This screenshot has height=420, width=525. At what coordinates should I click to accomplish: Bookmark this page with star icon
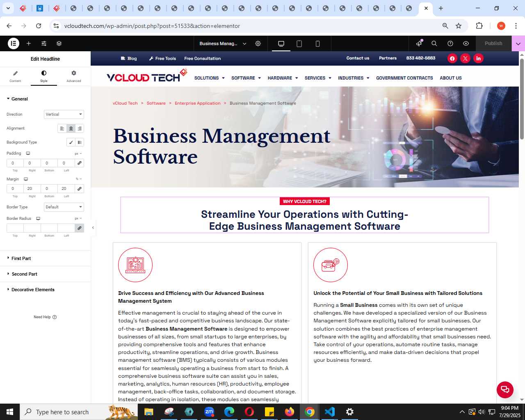point(459,26)
